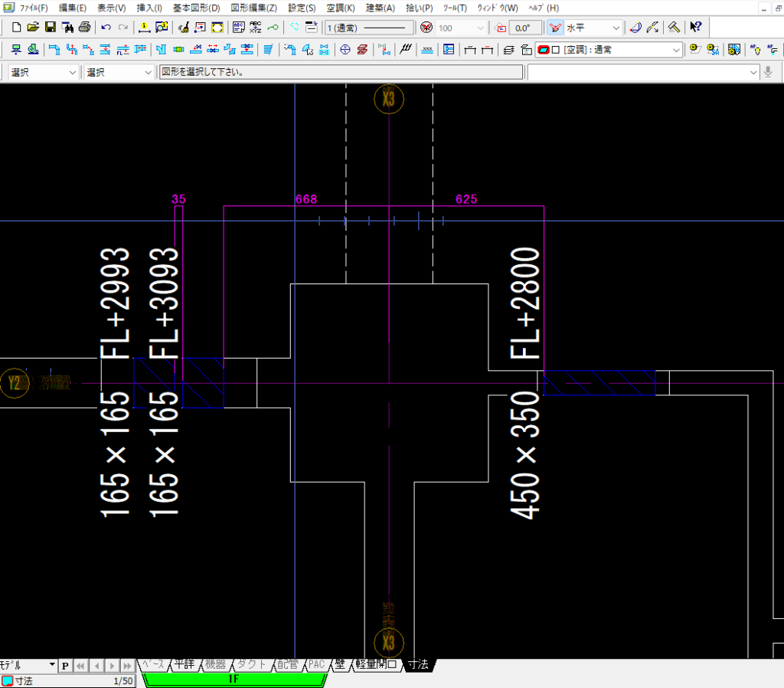Click the hammer tool icon
The width and height of the screenshot is (784, 688).
tap(674, 28)
